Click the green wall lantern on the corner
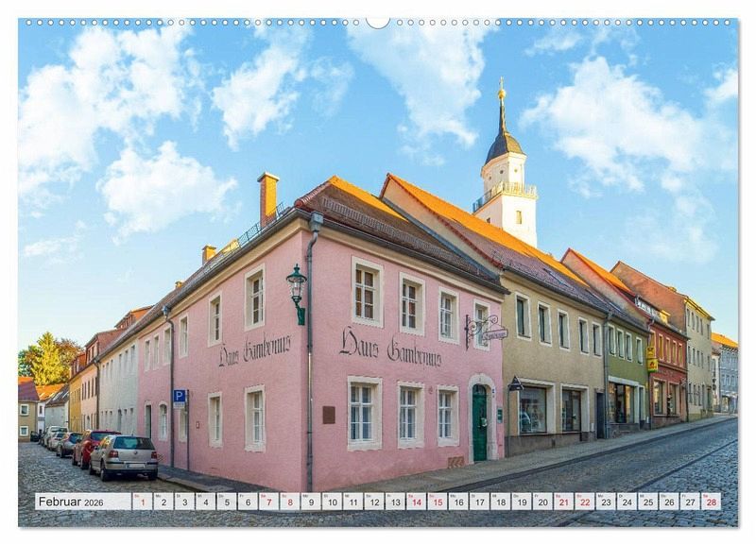The image size is (756, 545). click(297, 288)
